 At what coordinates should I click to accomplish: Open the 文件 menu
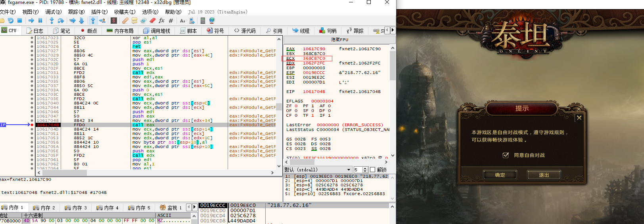[x=8, y=12]
